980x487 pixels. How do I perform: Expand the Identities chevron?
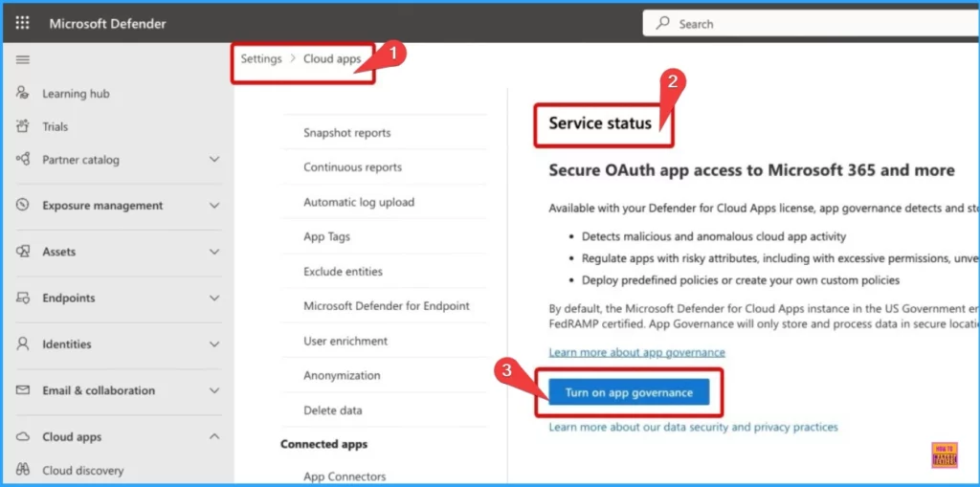tap(214, 343)
